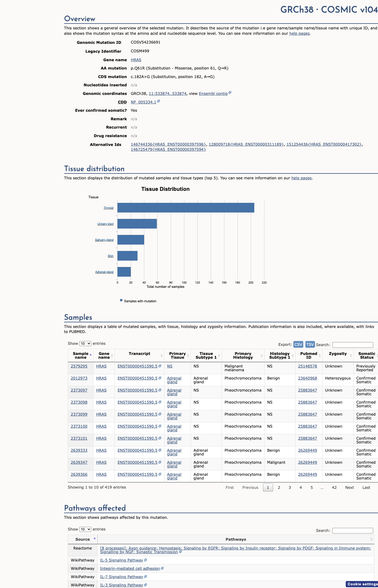Go to page 2 of samples table

point(279,488)
